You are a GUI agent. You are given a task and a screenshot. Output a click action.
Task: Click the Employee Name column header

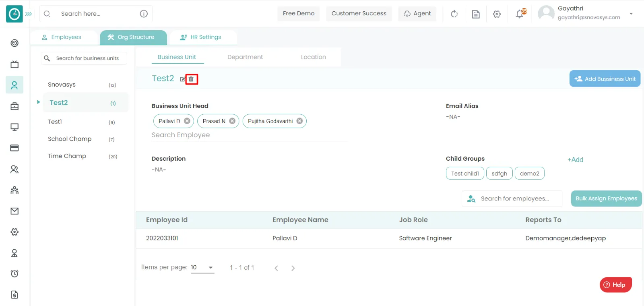[x=300, y=220]
